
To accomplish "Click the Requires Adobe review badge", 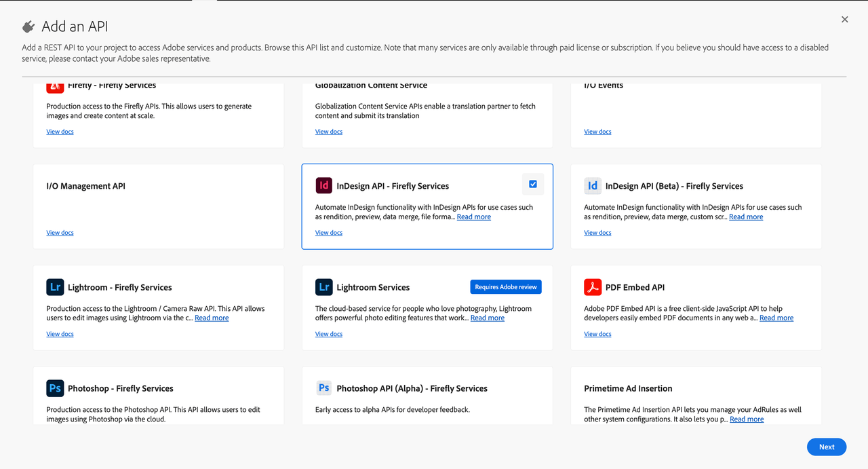I will click(505, 287).
